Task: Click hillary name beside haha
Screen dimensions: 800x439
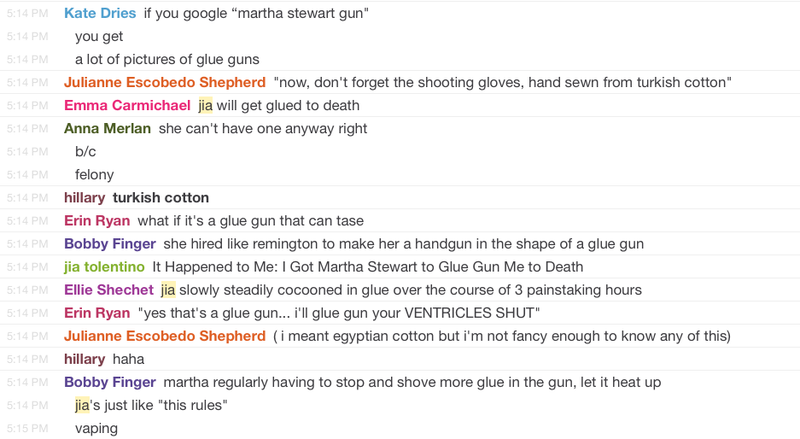Action: click(x=85, y=359)
